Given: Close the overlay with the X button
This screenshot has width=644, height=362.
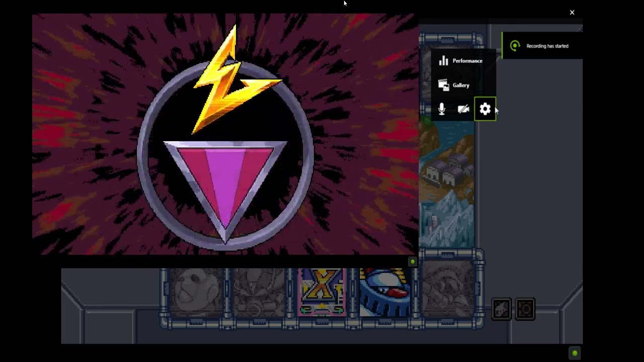Looking at the screenshot, I should [572, 13].
